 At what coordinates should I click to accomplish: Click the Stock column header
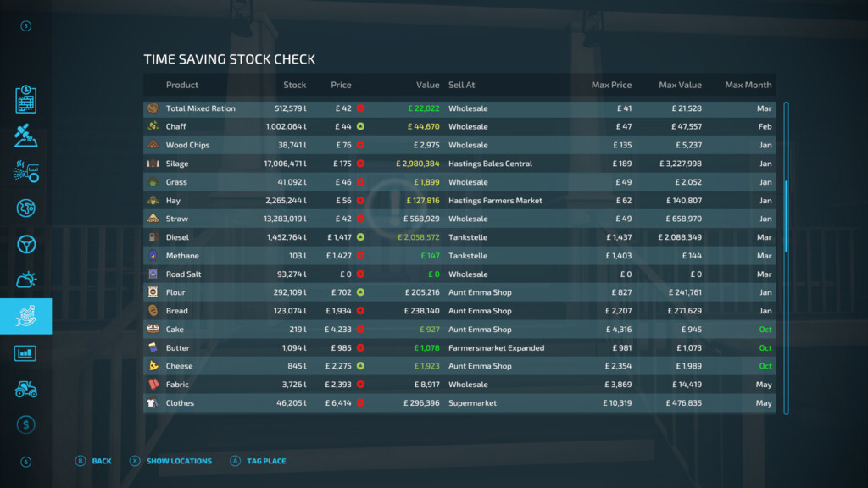[294, 85]
